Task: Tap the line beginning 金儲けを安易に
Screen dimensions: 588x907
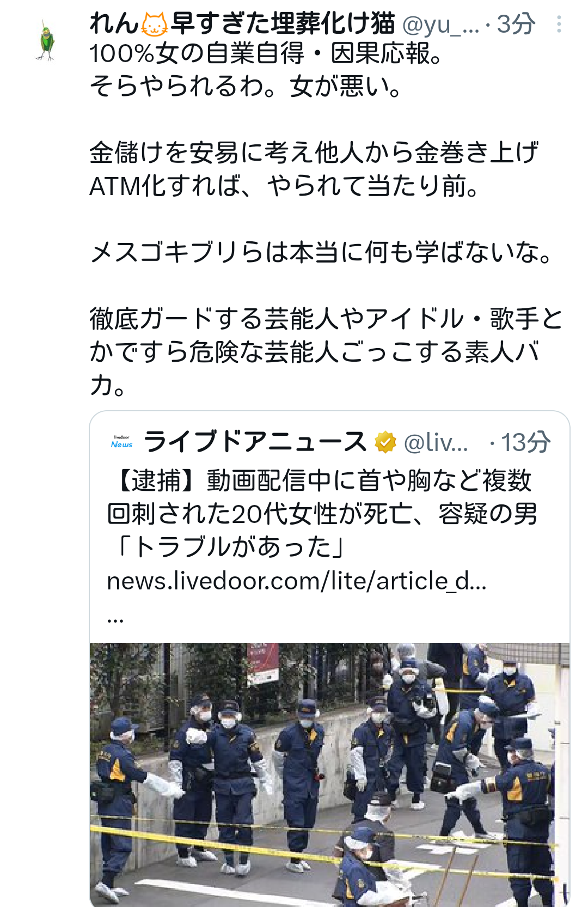Action: pyautogui.click(x=314, y=153)
